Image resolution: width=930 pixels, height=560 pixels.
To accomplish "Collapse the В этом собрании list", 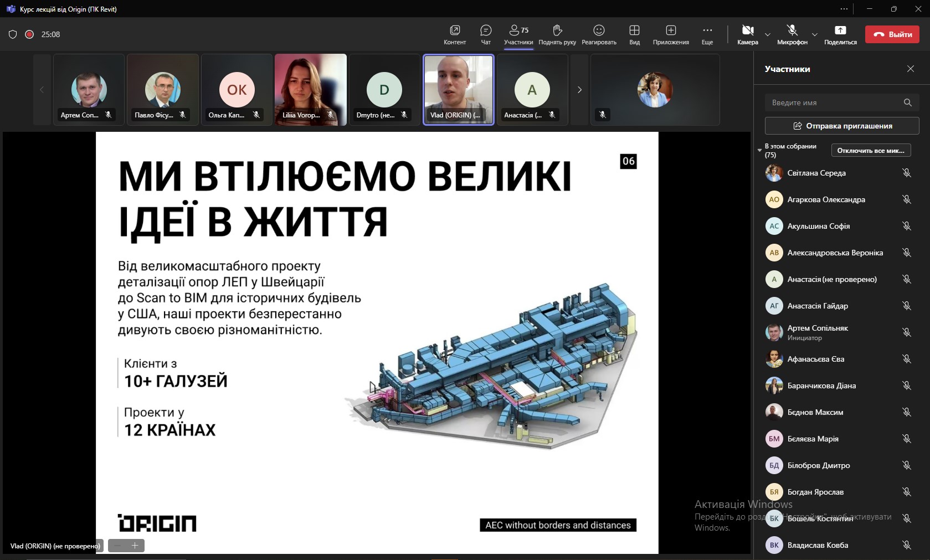I will pyautogui.click(x=759, y=150).
